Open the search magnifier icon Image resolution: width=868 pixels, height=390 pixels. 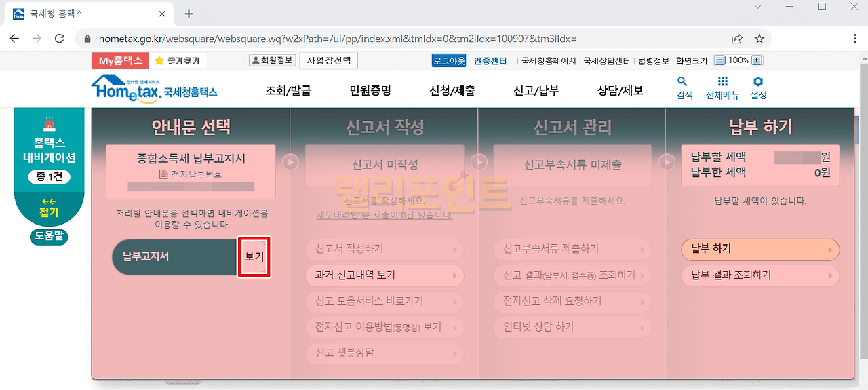[683, 82]
